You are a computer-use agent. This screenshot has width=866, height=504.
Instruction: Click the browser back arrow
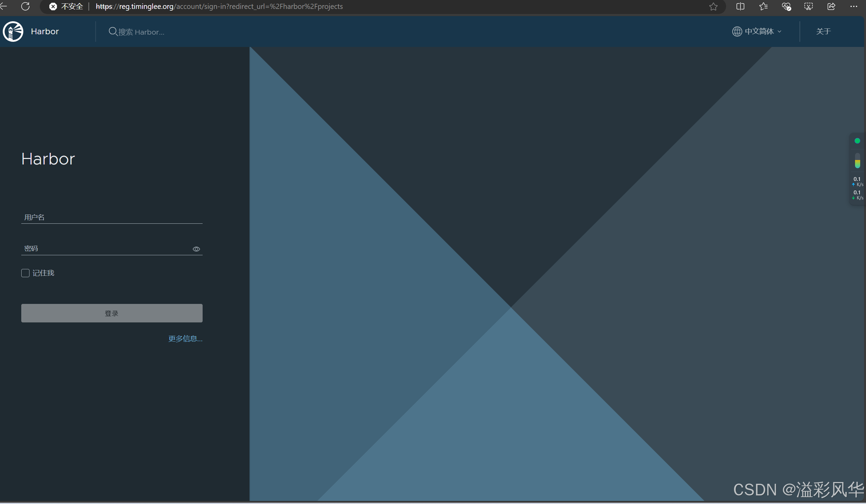[x=3, y=6]
